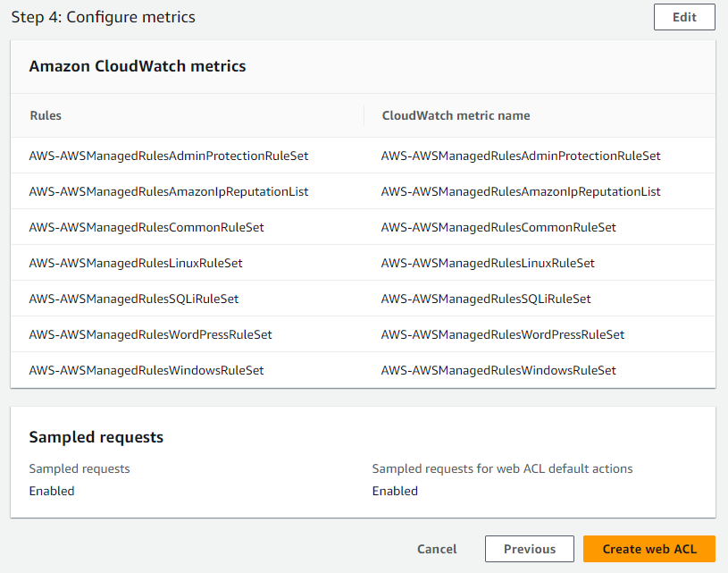The height and width of the screenshot is (573, 728).
Task: Click the Edit button for Step 4
Action: (x=684, y=17)
